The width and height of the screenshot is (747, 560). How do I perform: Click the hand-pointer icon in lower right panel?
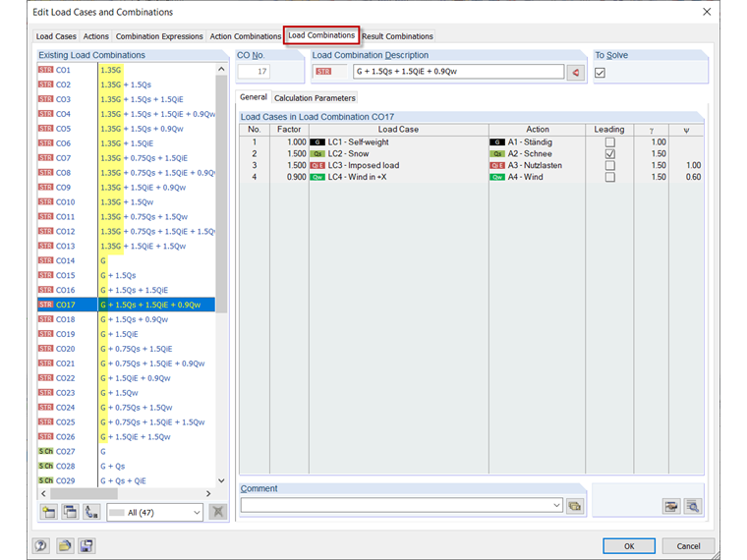(671, 506)
